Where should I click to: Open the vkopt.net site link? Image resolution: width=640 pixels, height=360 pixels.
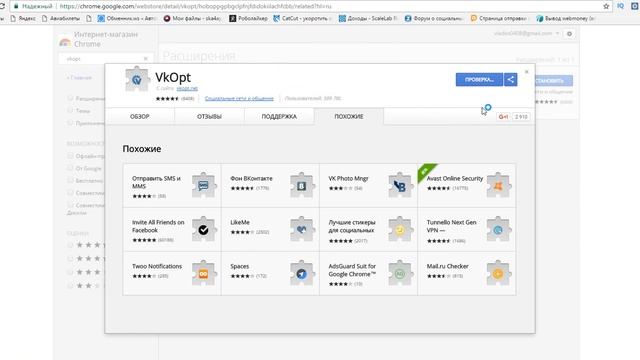tap(187, 89)
